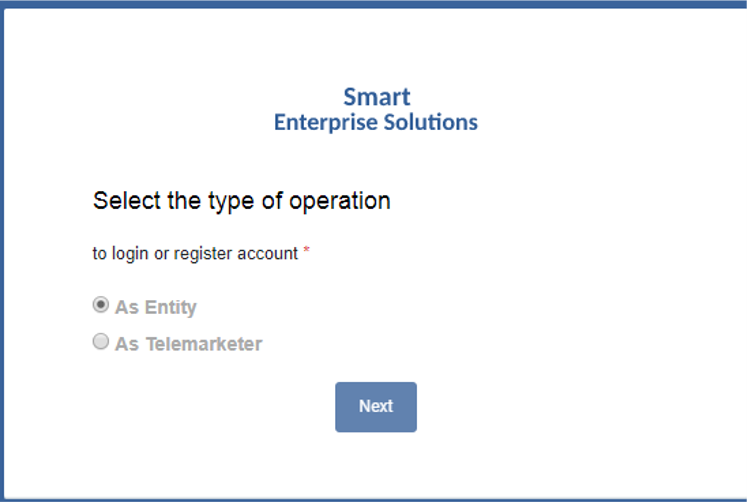Click the "As Telemarketer" label text
The image size is (747, 502).
tap(188, 344)
